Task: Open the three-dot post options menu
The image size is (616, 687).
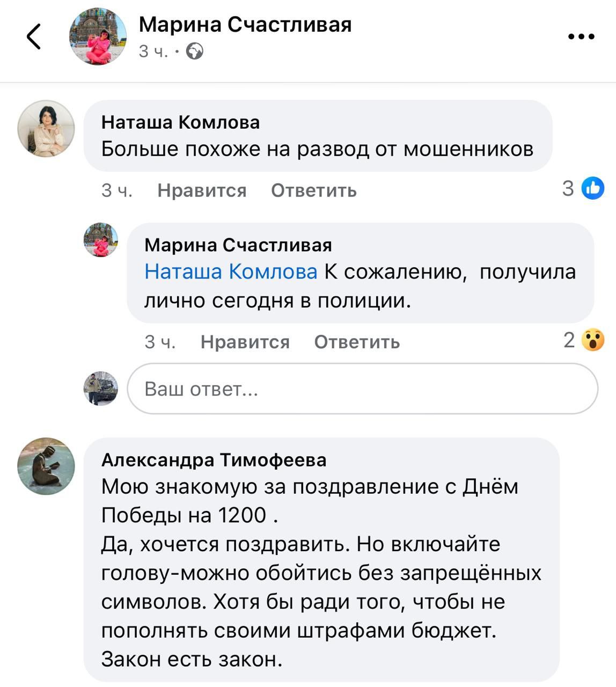Action: coord(581,36)
